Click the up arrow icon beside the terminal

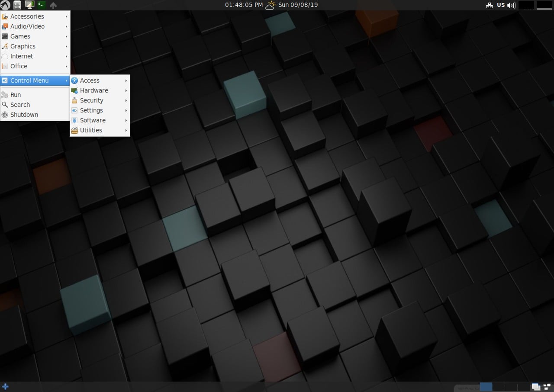pyautogui.click(x=53, y=5)
